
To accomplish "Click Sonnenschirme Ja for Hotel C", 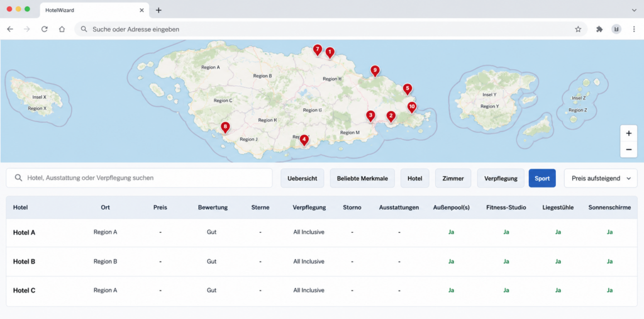I will click(609, 290).
